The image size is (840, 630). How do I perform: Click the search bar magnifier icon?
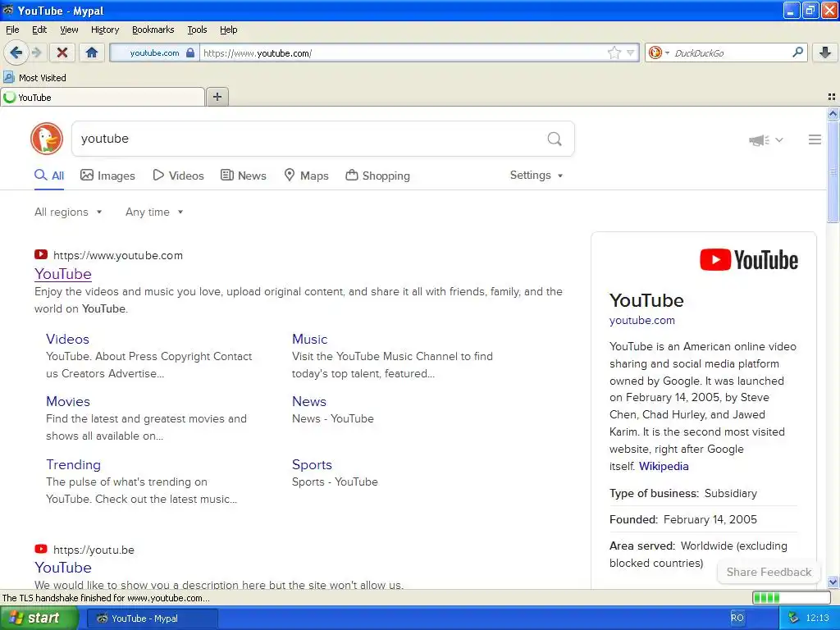click(x=797, y=52)
